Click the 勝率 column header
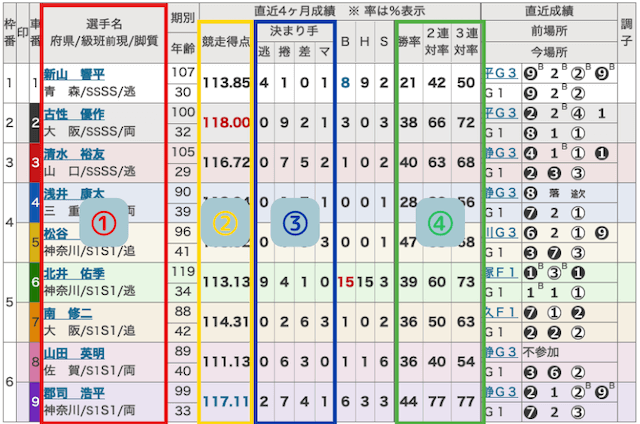Viewport: 640px width, 424px height. [410, 42]
